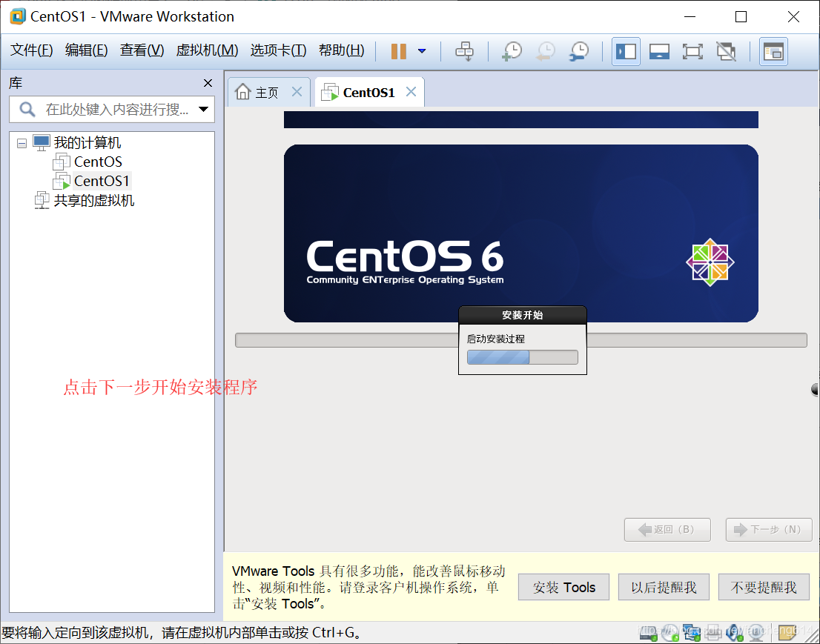Open the snapshot manager
Image resolution: width=820 pixels, height=644 pixels.
579,51
